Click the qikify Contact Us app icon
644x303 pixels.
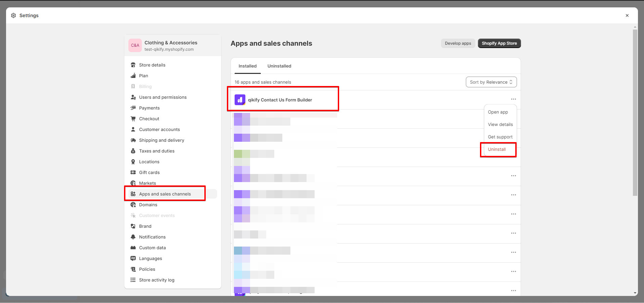point(240,100)
